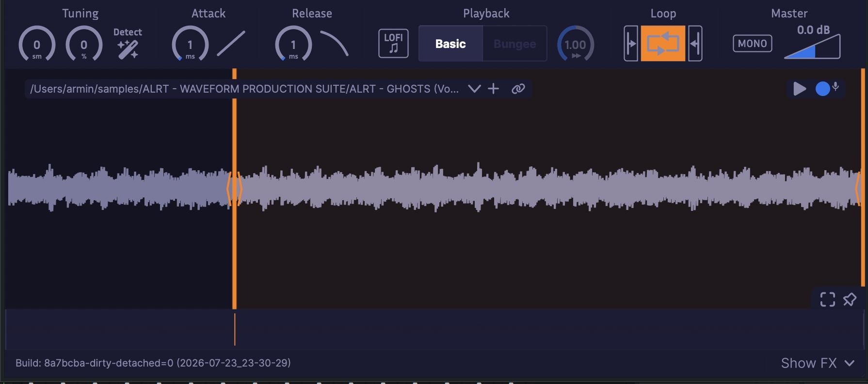Select the Bungee playback mode
The height and width of the screenshot is (384, 868).
click(x=515, y=44)
